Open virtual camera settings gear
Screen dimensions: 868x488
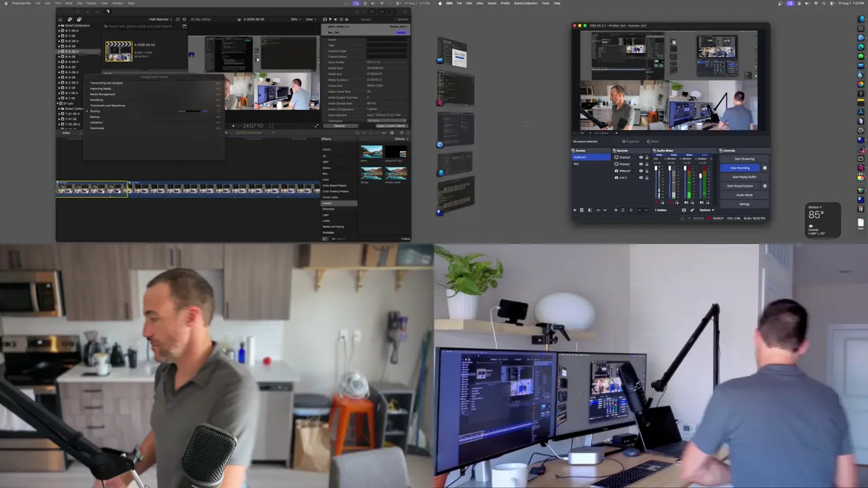tap(765, 186)
